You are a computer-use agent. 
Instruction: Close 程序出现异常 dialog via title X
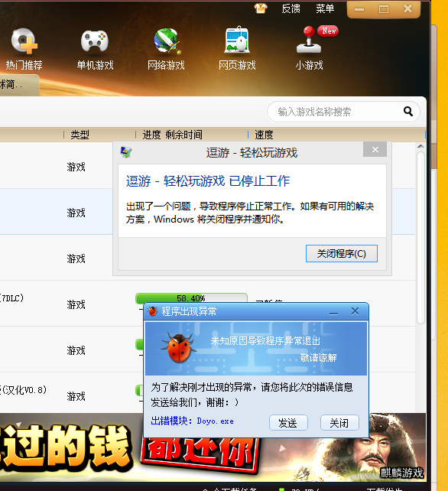point(355,311)
